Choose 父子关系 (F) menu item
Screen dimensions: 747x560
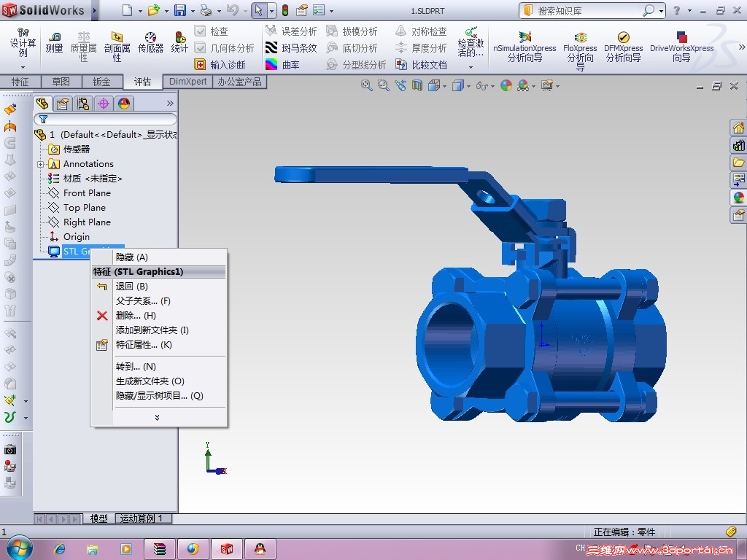click(158, 301)
